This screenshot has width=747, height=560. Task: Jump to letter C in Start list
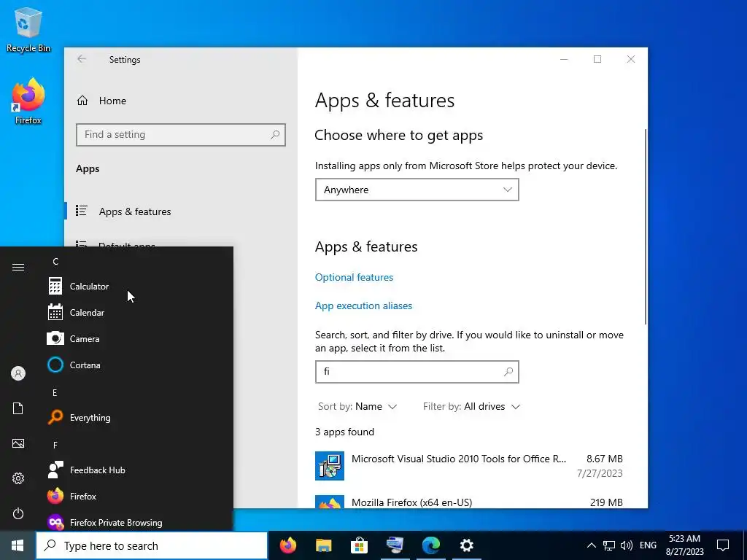click(x=55, y=262)
